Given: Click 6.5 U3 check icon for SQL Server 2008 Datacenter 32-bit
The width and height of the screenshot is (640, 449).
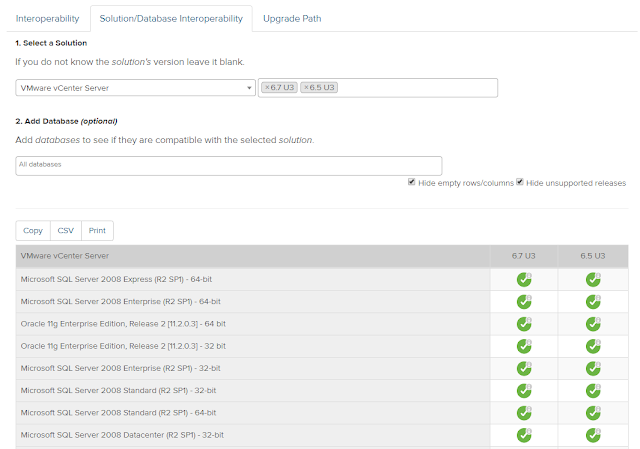Looking at the screenshot, I should 593,435.
